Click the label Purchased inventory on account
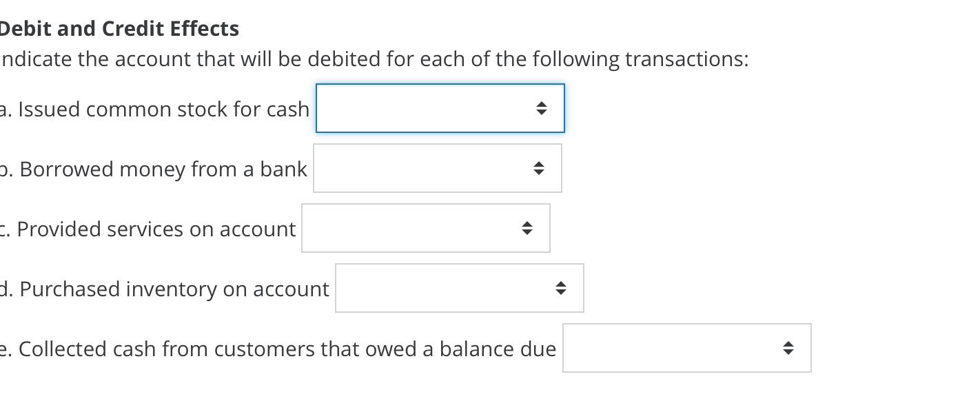 pos(164,289)
